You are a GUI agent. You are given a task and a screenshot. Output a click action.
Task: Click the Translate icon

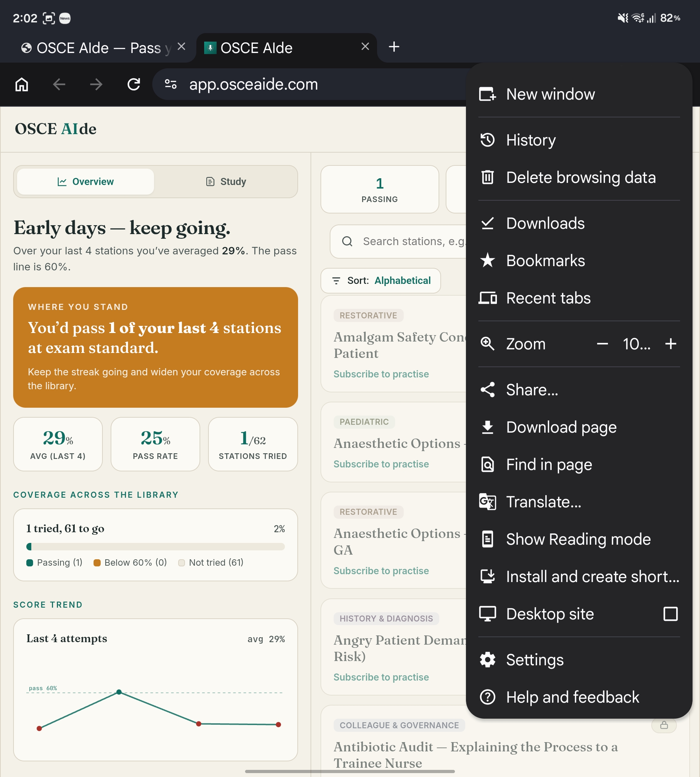tap(487, 502)
